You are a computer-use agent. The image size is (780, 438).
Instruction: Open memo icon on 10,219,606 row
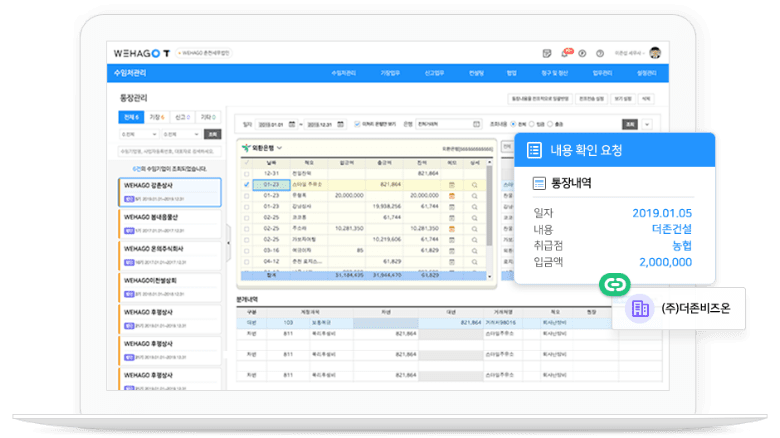(452, 239)
